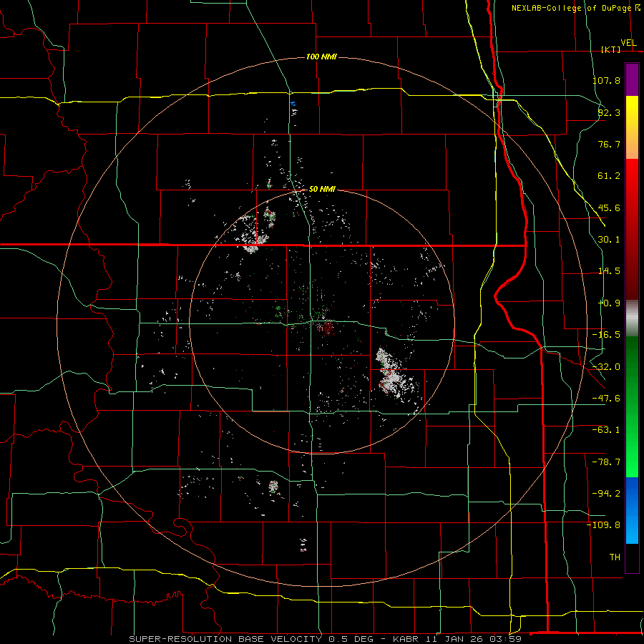This screenshot has width=644, height=644.
Task: Pick the green segment of velocity scale
Action: tap(632, 406)
